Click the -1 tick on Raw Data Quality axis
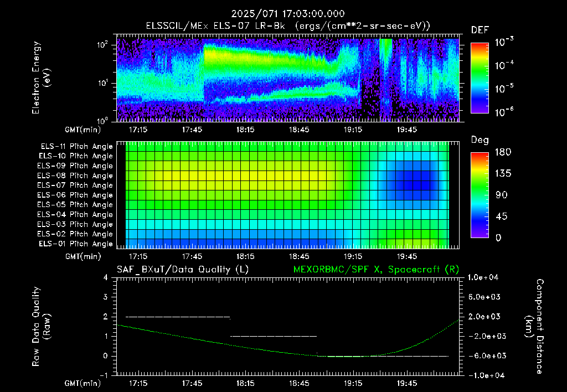Screen dimensions: 567x392 104,375
